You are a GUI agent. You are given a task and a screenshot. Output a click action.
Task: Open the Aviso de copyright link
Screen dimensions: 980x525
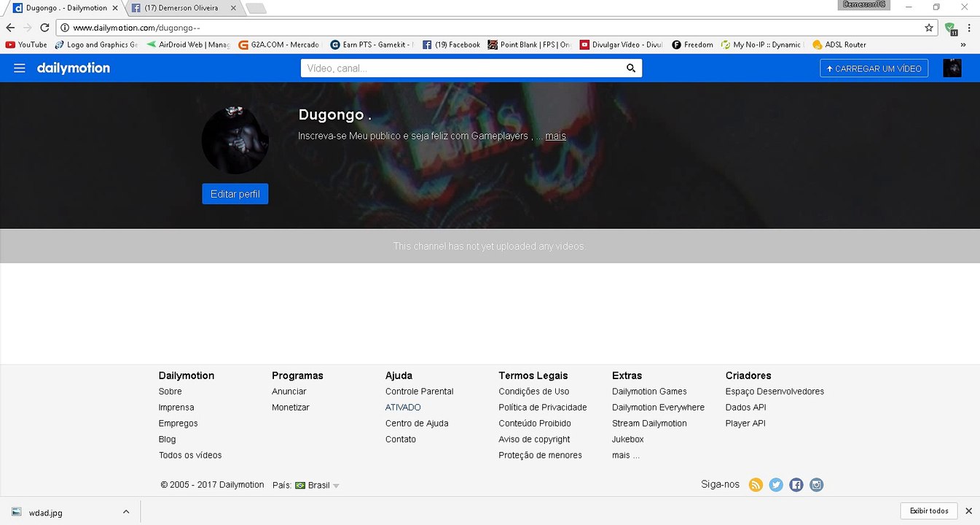[x=534, y=440]
